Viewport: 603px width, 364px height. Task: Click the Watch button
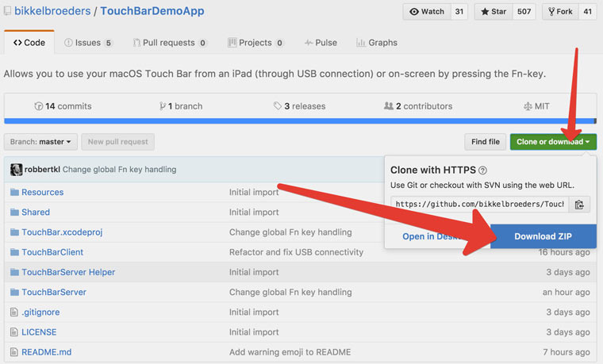[427, 12]
